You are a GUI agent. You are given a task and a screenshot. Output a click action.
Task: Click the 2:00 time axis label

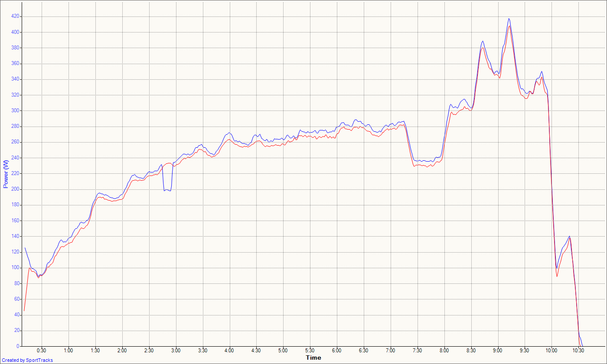point(122,350)
